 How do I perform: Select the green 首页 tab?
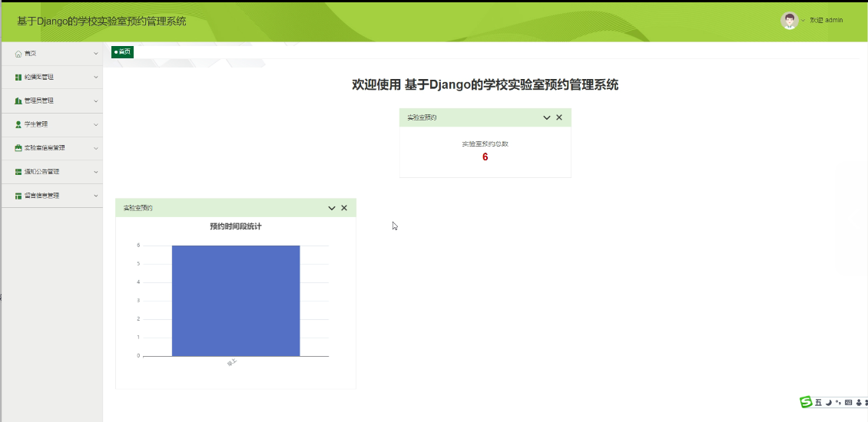[x=122, y=52]
